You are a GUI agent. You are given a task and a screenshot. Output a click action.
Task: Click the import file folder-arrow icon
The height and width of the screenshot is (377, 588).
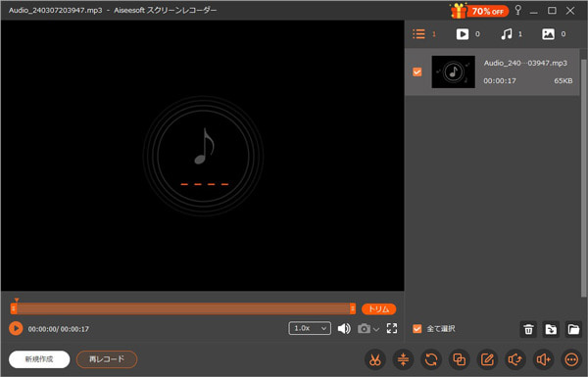(x=551, y=329)
